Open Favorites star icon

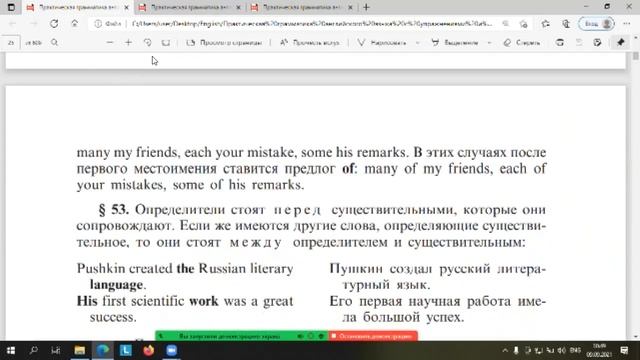545,24
